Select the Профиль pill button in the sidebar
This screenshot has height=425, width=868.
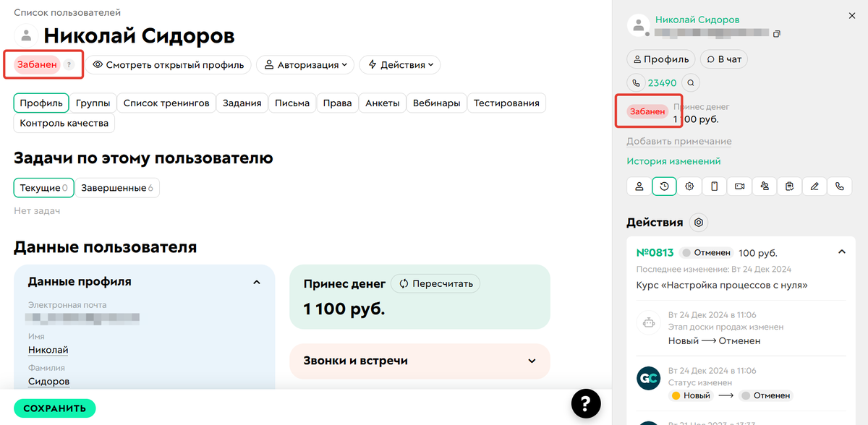[x=660, y=59]
